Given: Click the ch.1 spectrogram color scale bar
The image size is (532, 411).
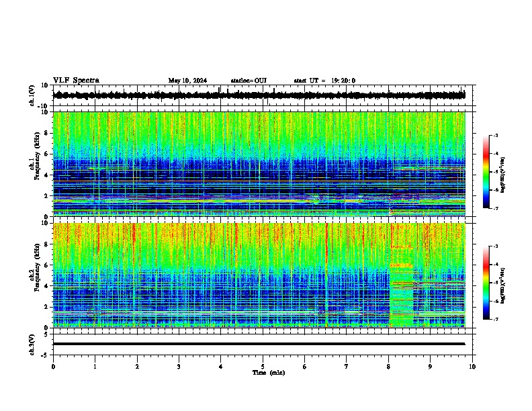Looking at the screenshot, I should [486, 172].
